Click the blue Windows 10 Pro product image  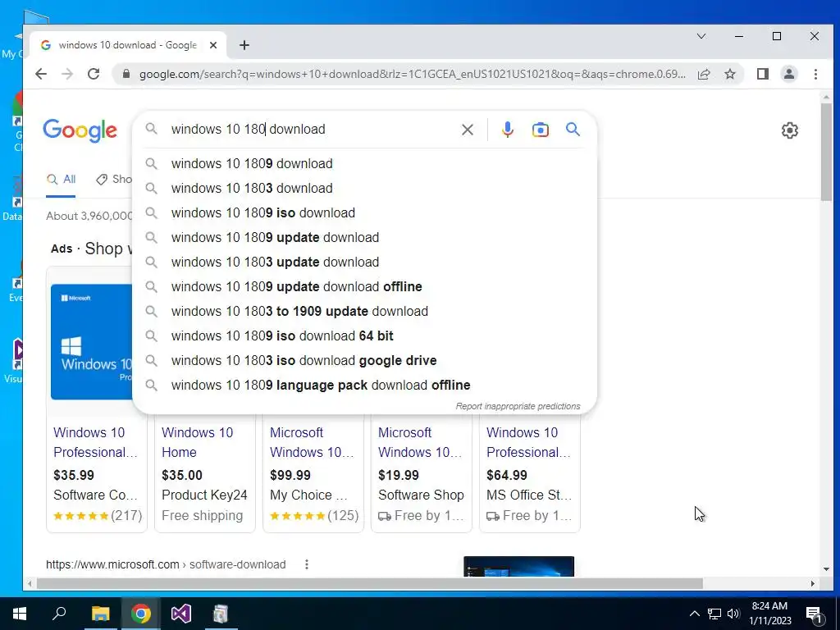pos(92,342)
